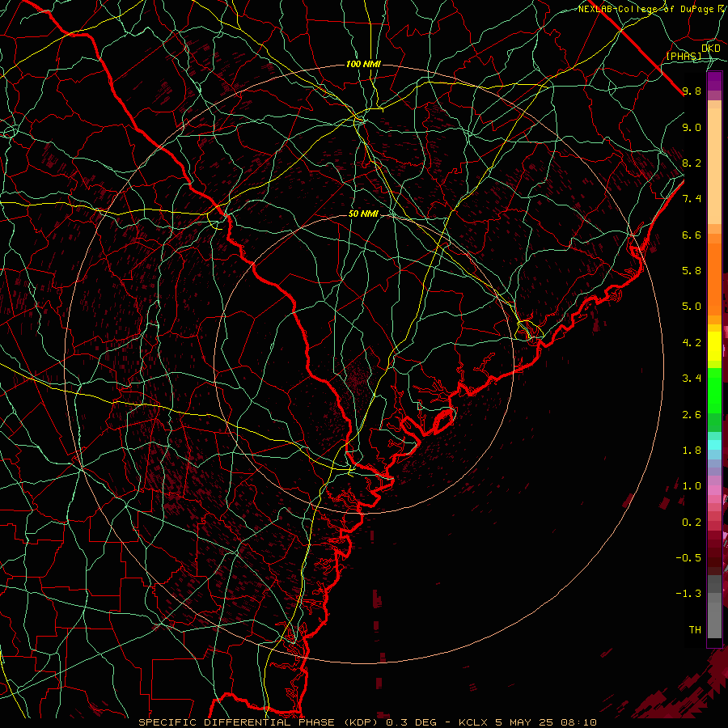Screen dimensions: 728x728
Task: Click the 6.6 scale value
Action: pos(692,235)
